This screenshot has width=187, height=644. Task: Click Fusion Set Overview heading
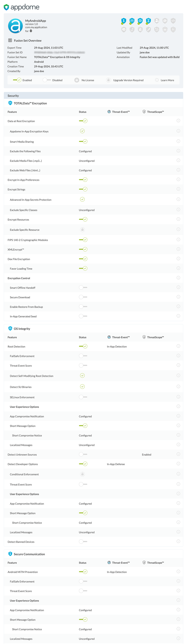pos(27,41)
